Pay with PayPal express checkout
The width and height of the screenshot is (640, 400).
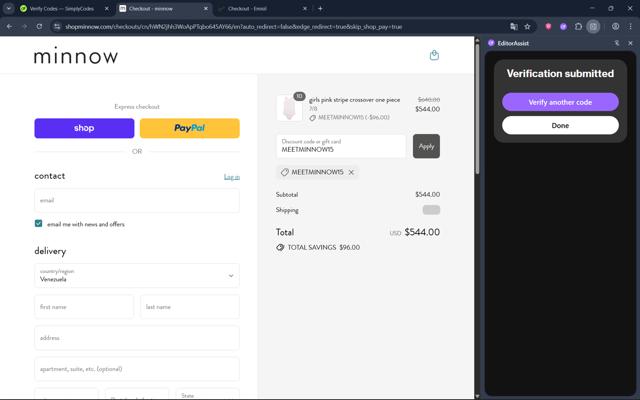[189, 128]
